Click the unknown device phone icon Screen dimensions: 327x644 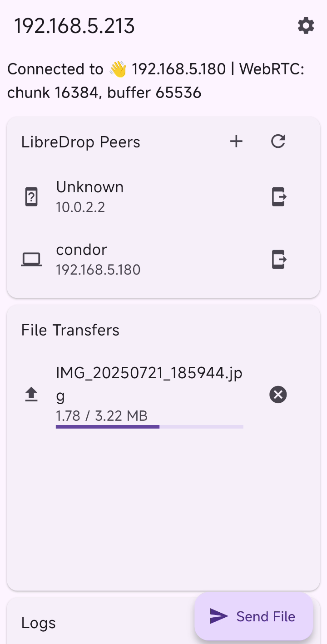[x=31, y=197]
